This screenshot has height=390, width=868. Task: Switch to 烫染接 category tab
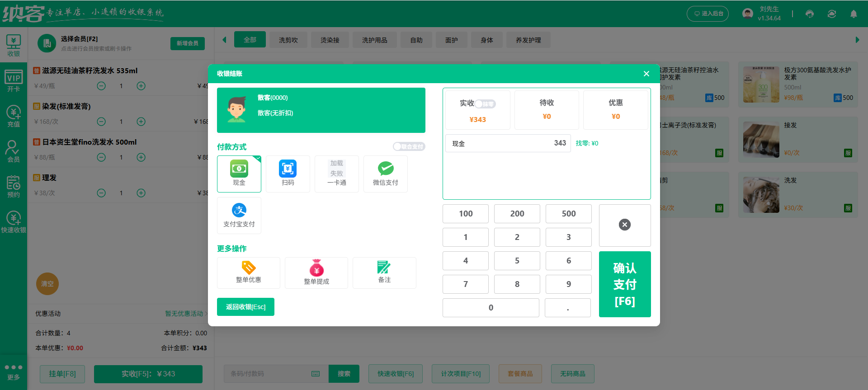click(330, 40)
